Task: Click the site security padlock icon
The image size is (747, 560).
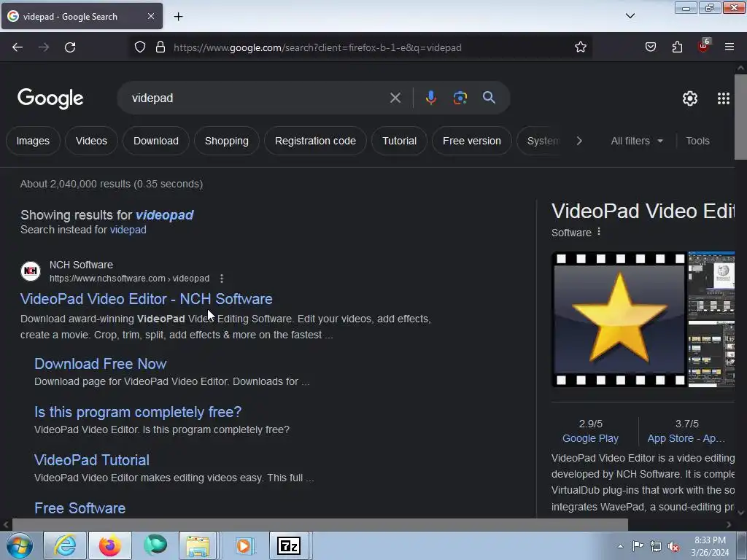Action: point(160,47)
